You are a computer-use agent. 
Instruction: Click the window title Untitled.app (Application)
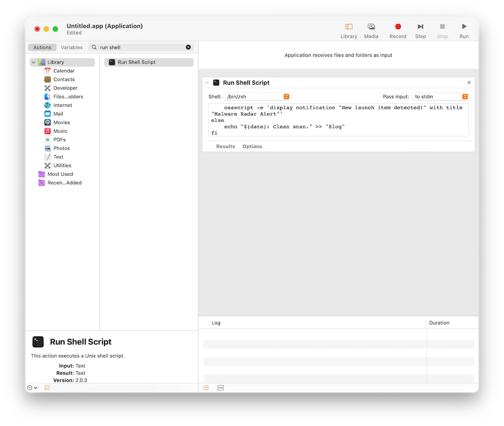click(x=105, y=26)
